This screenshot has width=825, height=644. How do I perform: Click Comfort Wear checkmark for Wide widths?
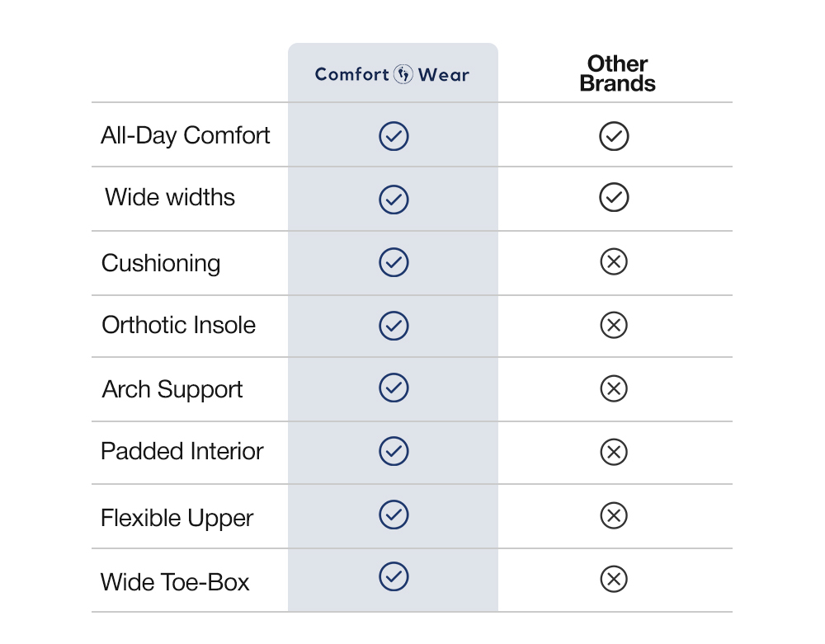(394, 199)
